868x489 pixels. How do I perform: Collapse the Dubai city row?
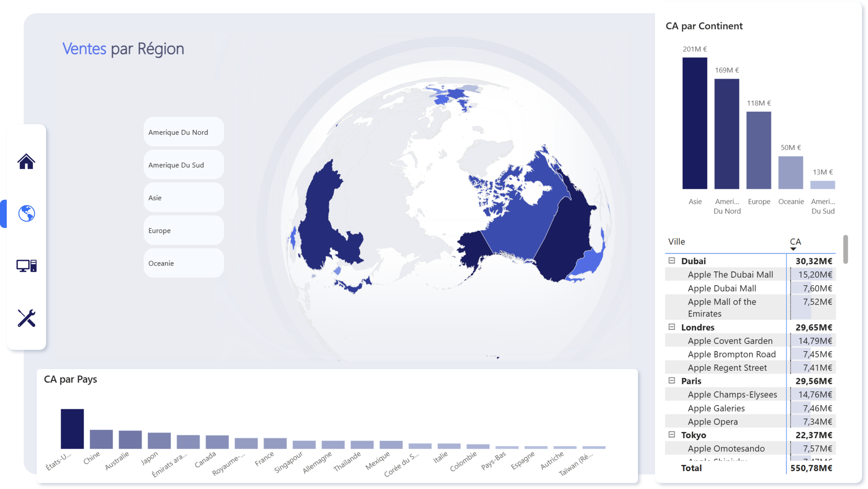pyautogui.click(x=671, y=260)
